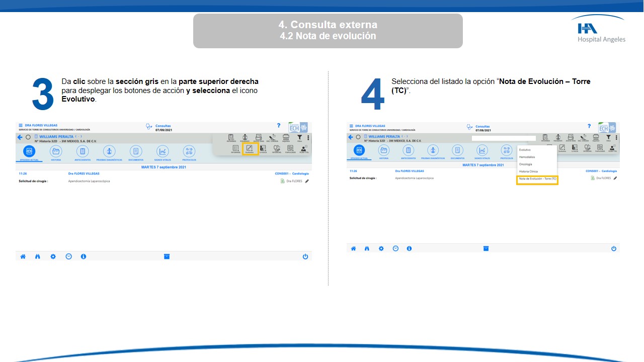
Task: Click the highlighted Evolutivo icon in step 3 screenshot
Action: 250,149
